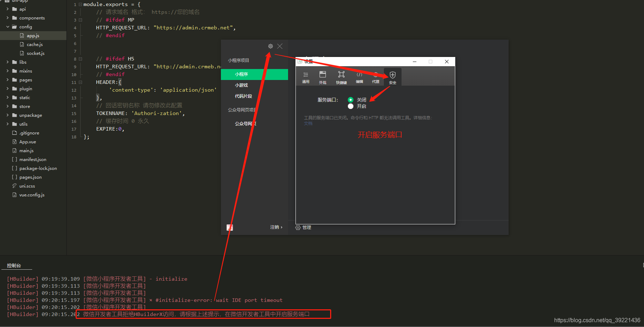Click the App.vue file icon
This screenshot has width=644, height=327.
point(14,142)
